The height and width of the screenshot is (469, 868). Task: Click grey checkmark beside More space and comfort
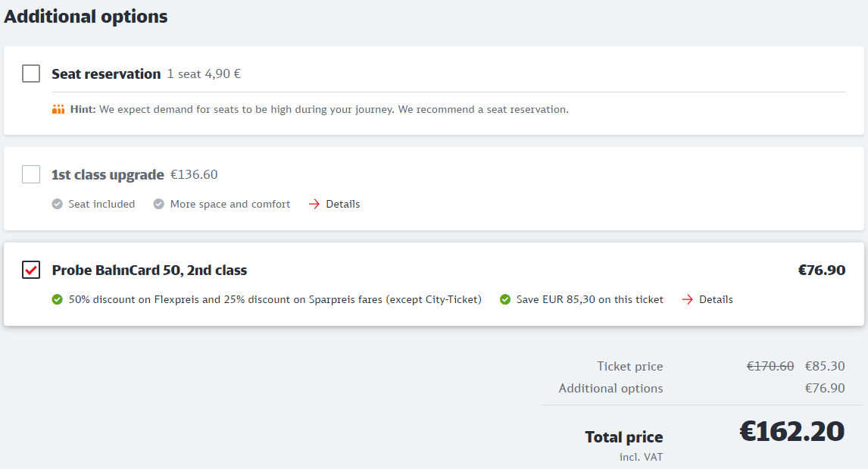pos(159,204)
